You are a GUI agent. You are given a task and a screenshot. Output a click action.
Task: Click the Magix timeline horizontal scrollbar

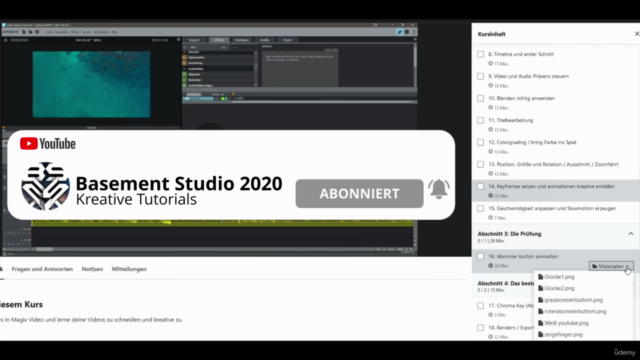click(x=44, y=249)
